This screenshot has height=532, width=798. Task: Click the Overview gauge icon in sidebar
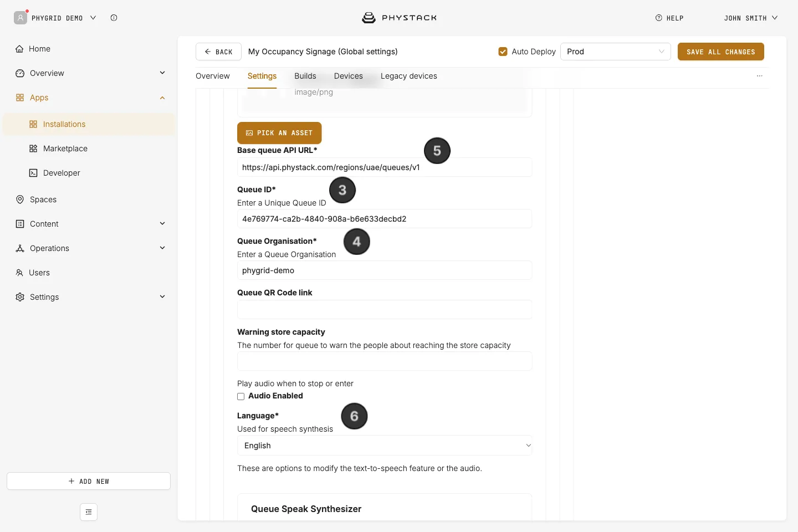(20, 73)
